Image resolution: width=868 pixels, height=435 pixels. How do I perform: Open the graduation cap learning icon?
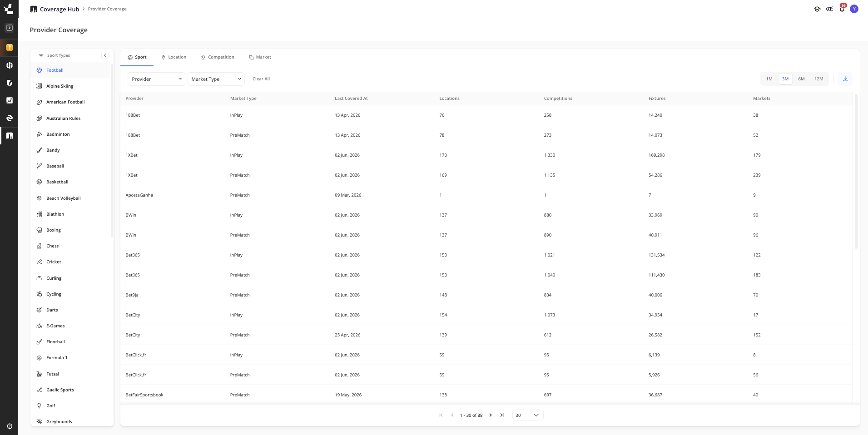pos(817,9)
